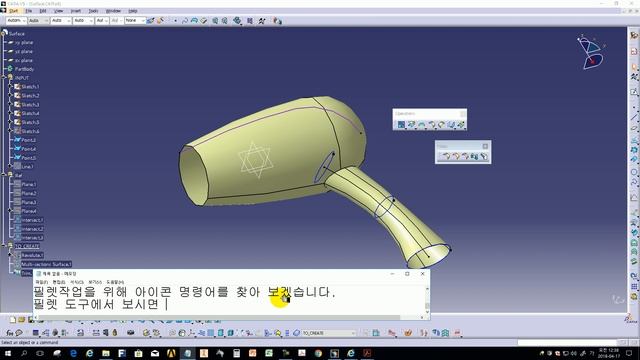The image size is (640, 360).
Task: Select Variable Fillet in the Fillets toolbar
Action: (464, 156)
